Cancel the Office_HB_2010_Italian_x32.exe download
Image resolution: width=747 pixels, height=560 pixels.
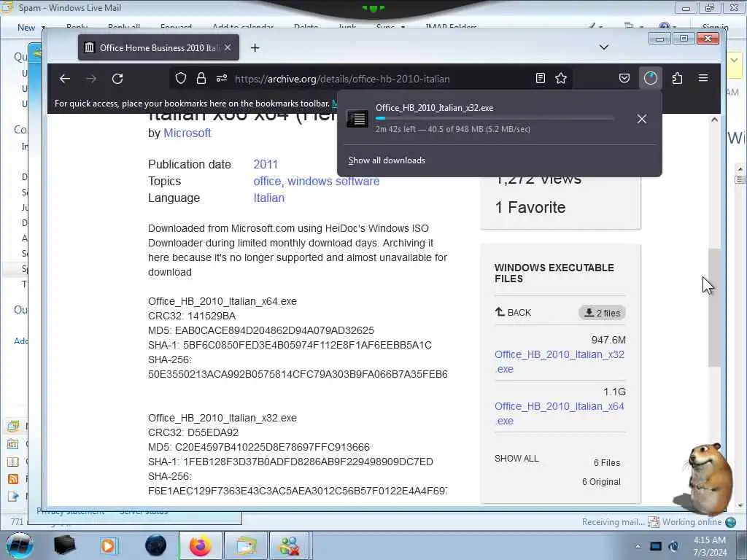coord(642,119)
